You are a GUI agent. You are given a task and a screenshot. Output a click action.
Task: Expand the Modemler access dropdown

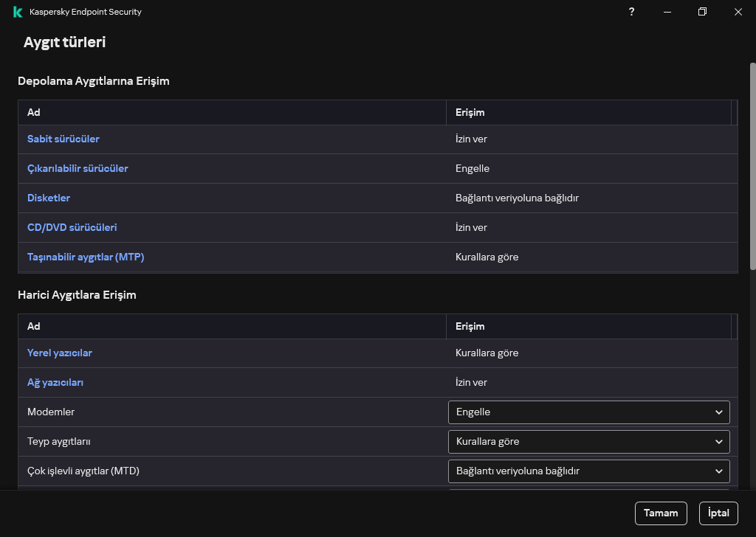coord(588,412)
